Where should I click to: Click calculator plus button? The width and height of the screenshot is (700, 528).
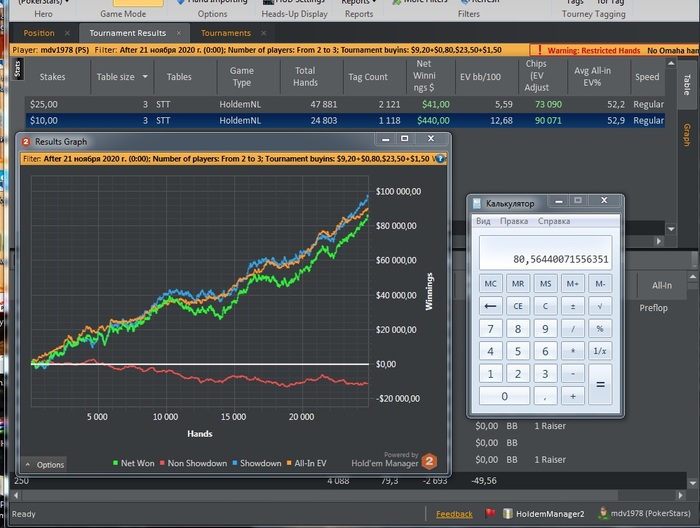[x=573, y=396]
